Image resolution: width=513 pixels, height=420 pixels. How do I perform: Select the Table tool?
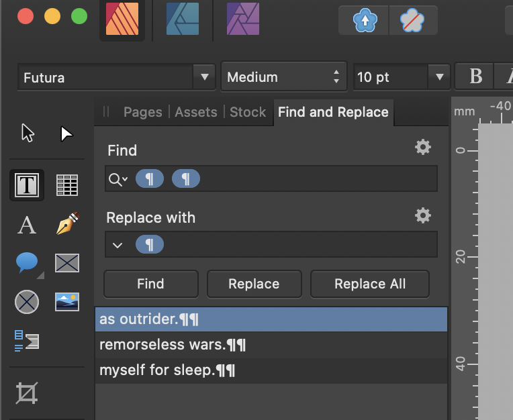66,185
